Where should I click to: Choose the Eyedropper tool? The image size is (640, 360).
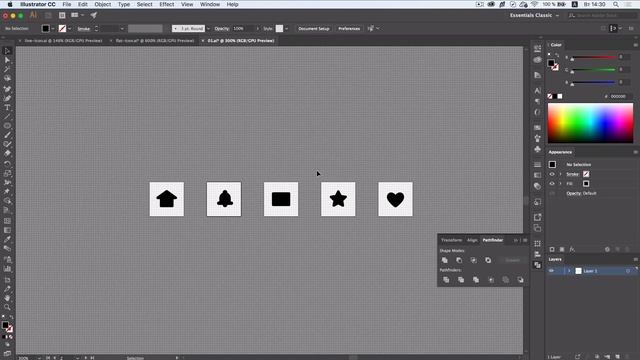(x=7, y=239)
